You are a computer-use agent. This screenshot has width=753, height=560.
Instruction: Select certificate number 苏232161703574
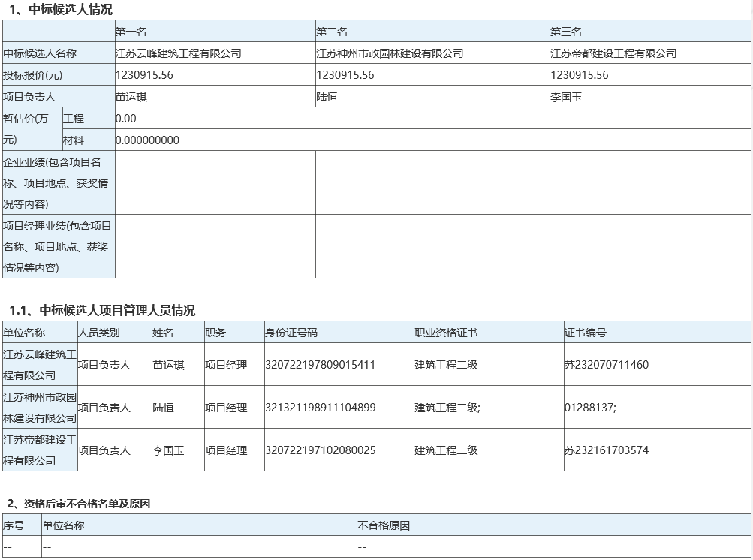[607, 450]
